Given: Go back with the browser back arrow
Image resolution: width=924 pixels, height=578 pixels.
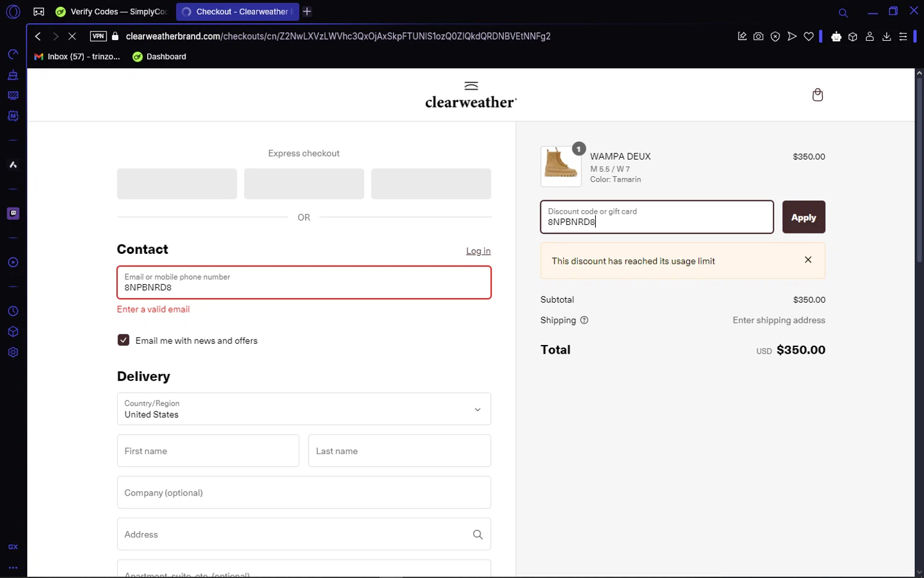Looking at the screenshot, I should (38, 36).
